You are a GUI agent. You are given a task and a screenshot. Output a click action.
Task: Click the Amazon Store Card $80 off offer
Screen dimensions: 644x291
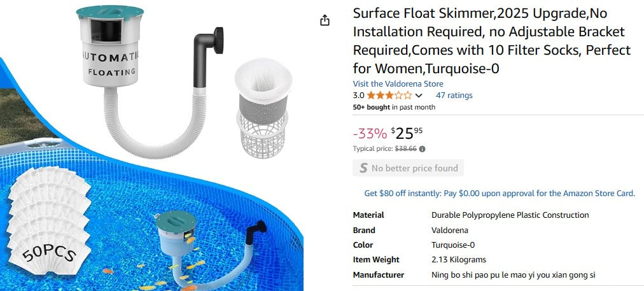[x=499, y=193]
